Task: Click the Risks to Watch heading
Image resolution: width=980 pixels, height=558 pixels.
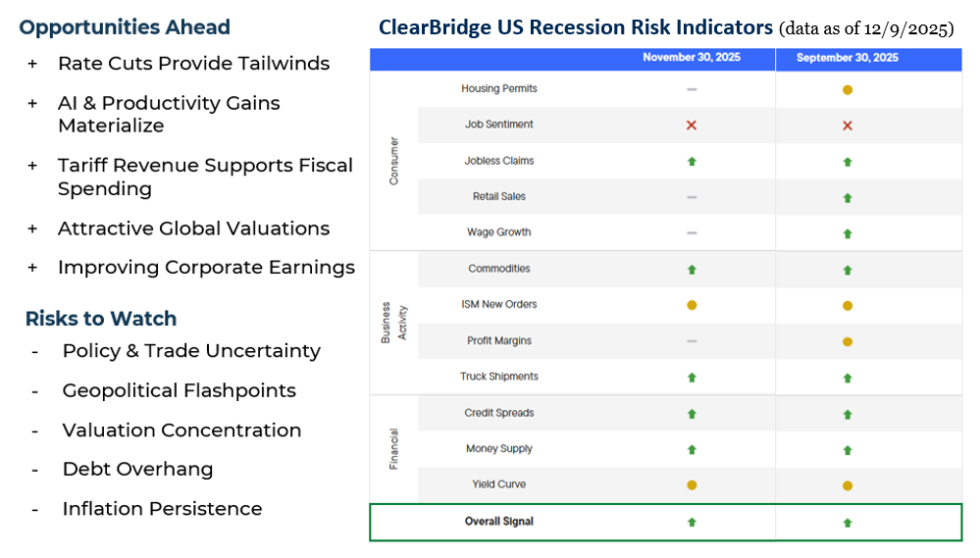Action: pos(101,319)
